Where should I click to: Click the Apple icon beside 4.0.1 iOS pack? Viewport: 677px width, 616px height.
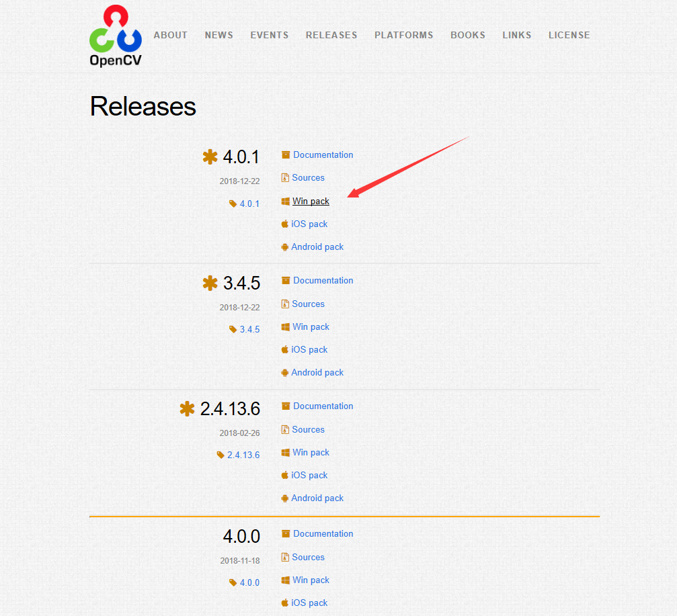pyautogui.click(x=284, y=224)
